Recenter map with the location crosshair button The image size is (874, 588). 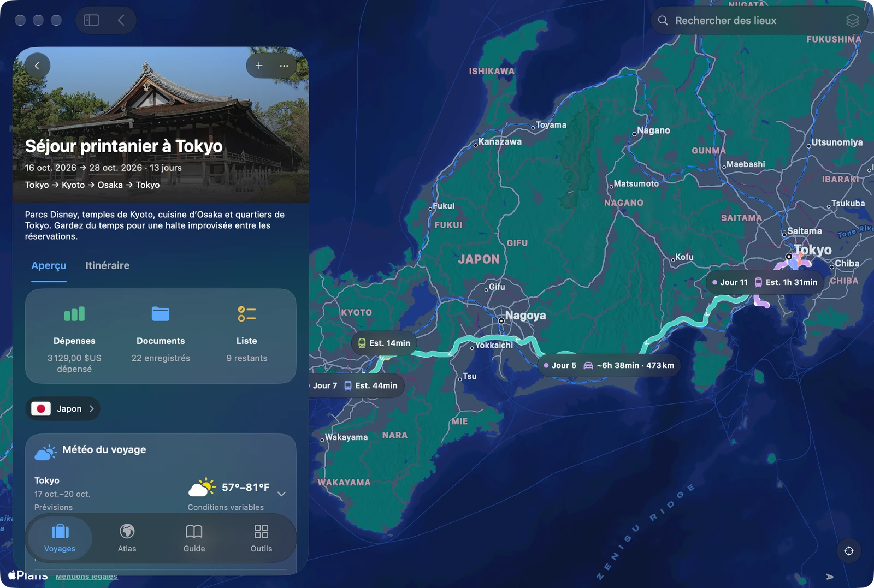click(x=849, y=551)
